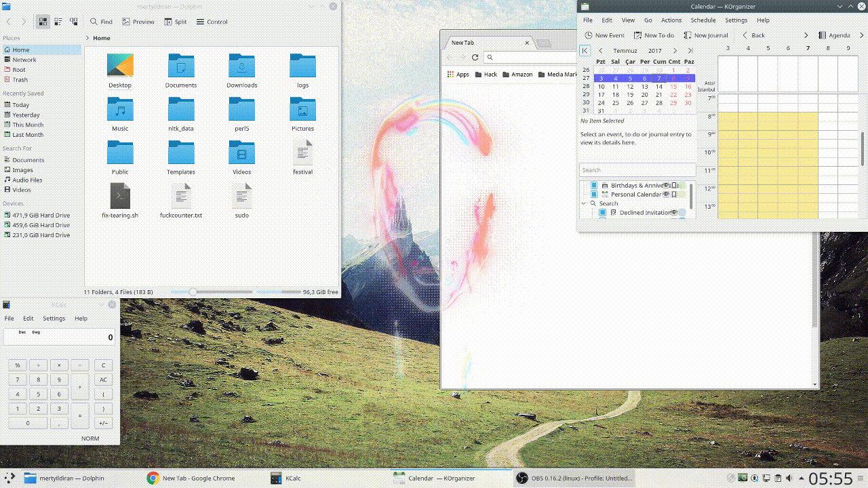
Task: Go to next month in mini calendar
Action: click(675, 51)
